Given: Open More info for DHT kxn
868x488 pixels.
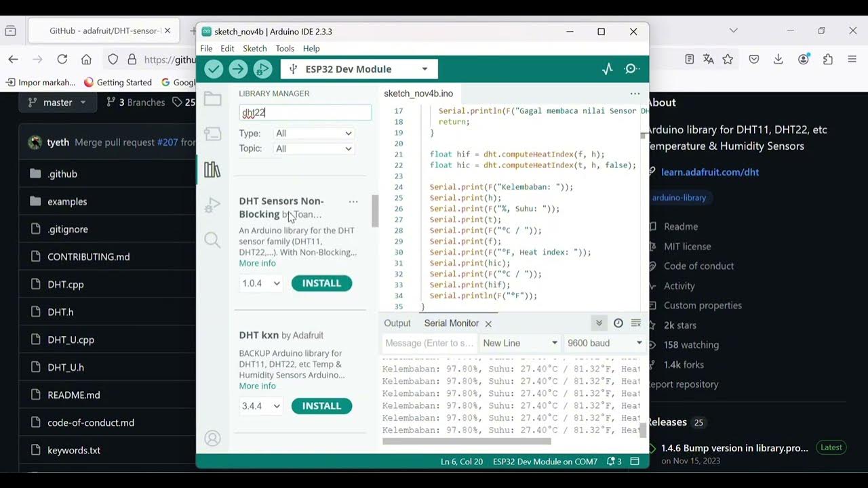Looking at the screenshot, I should (x=257, y=386).
